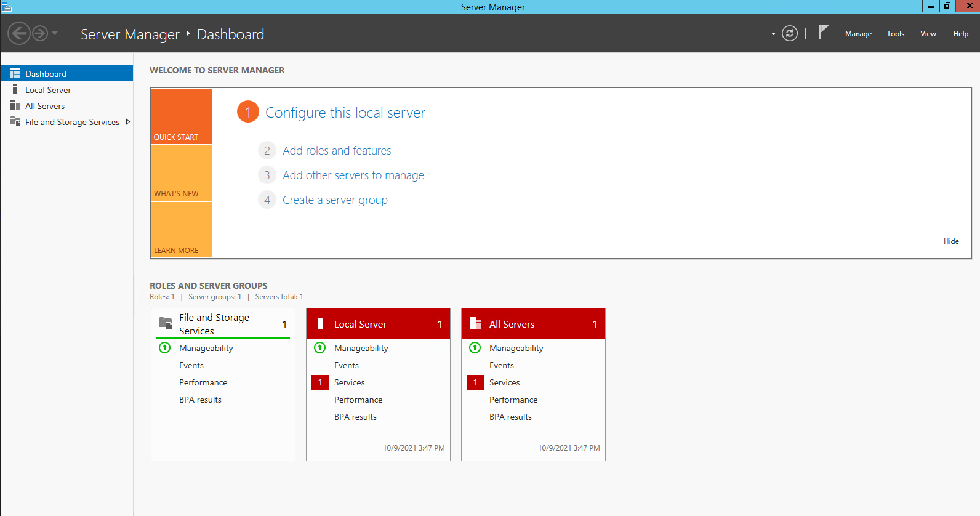Click the green Manageability icon in Local Server tile
The width and height of the screenshot is (980, 516).
click(x=320, y=348)
